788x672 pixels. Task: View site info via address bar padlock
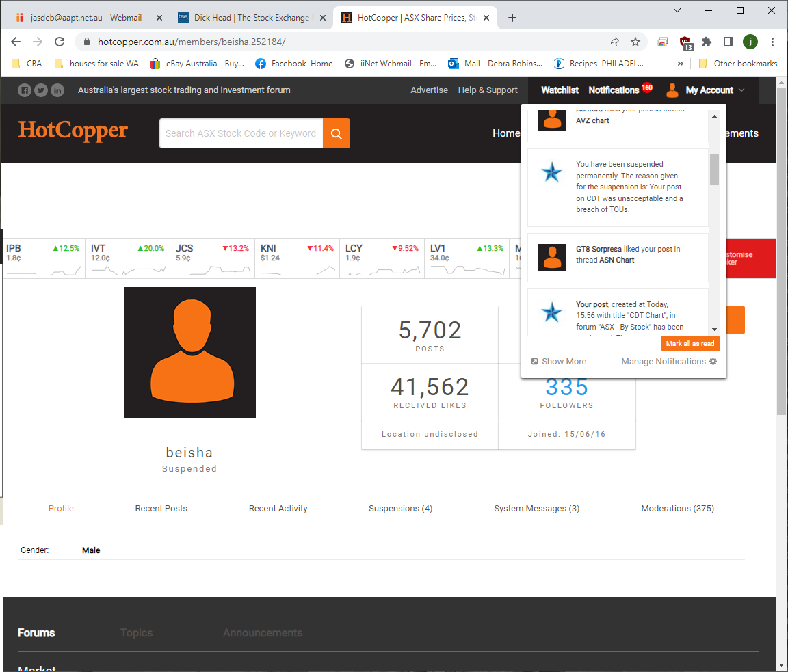click(86, 42)
